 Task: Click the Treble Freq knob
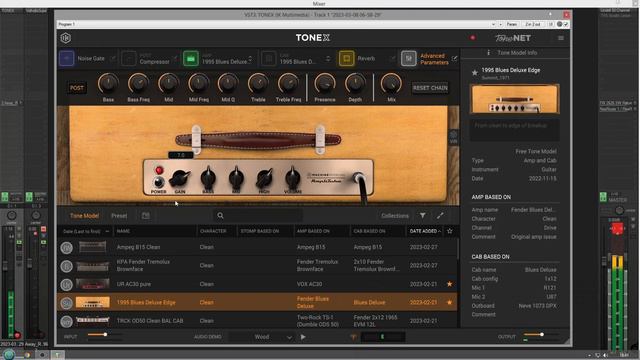(x=288, y=84)
